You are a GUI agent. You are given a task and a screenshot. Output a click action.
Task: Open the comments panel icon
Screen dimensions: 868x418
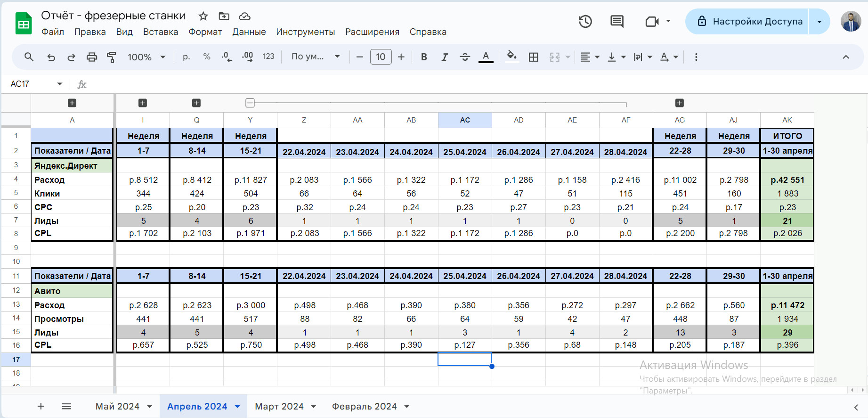(x=617, y=21)
